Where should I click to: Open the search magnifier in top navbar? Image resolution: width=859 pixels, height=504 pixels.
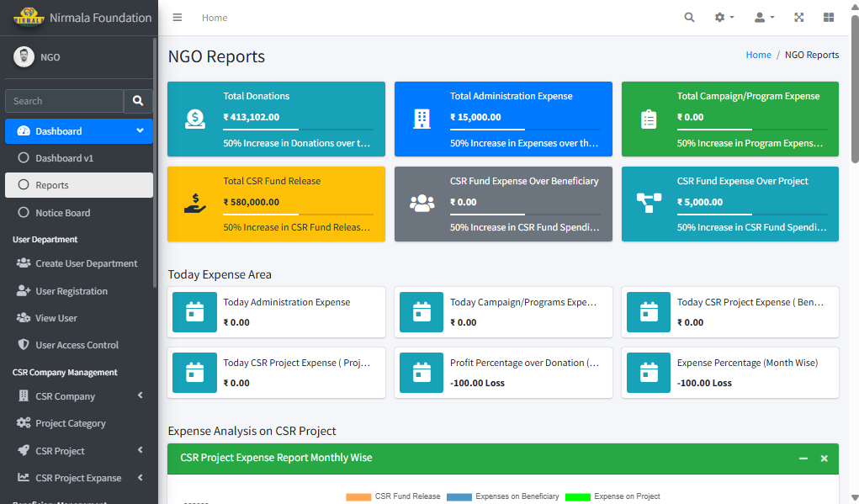coord(689,18)
